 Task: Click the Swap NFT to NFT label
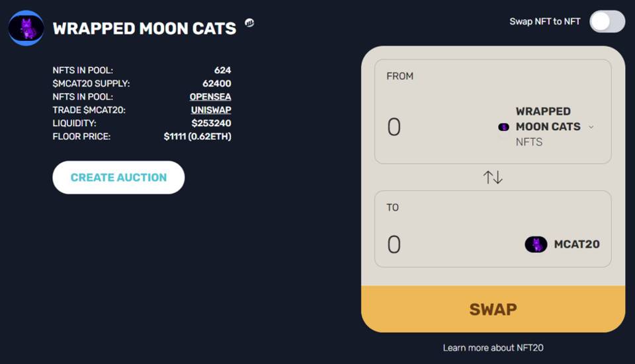click(544, 22)
